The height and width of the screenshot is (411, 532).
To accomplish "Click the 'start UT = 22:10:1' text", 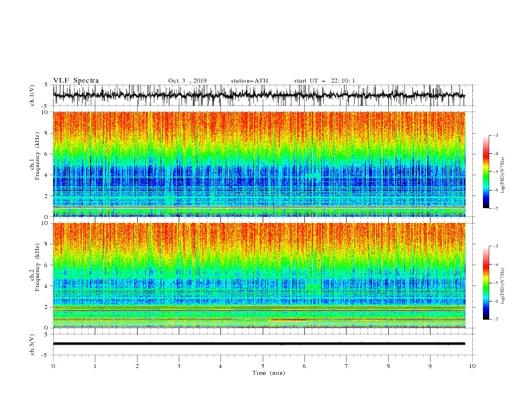I will (324, 81).
